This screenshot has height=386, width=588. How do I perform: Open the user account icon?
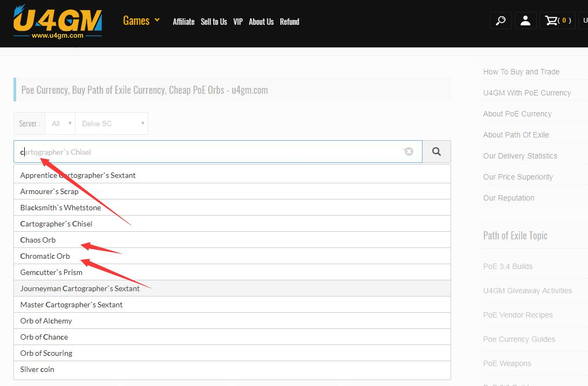click(525, 20)
